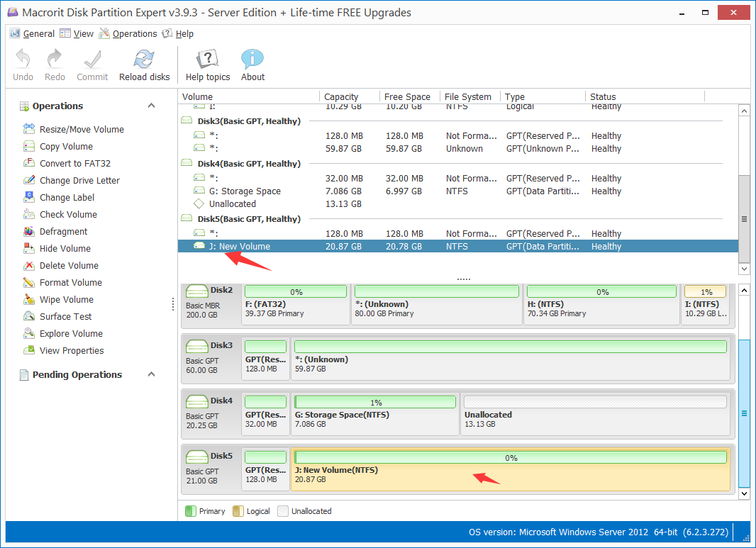
Task: Click the volume list scroll-down arrow
Action: tap(745, 269)
